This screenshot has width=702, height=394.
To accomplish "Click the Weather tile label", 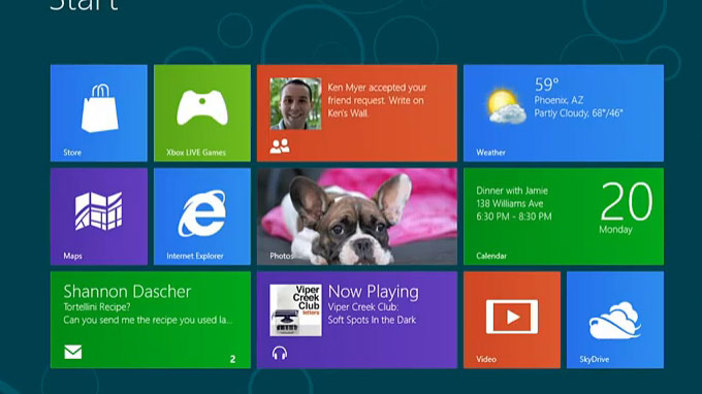I will tap(491, 153).
